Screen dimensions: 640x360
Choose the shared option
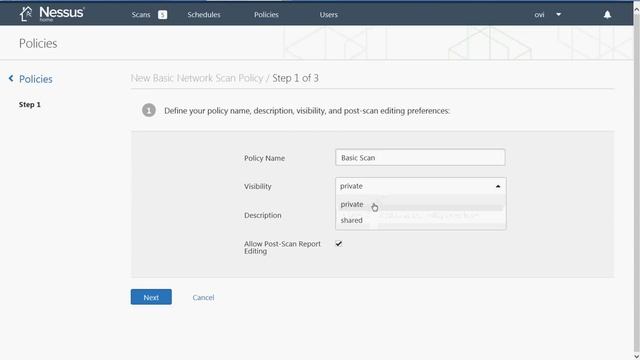(420, 220)
